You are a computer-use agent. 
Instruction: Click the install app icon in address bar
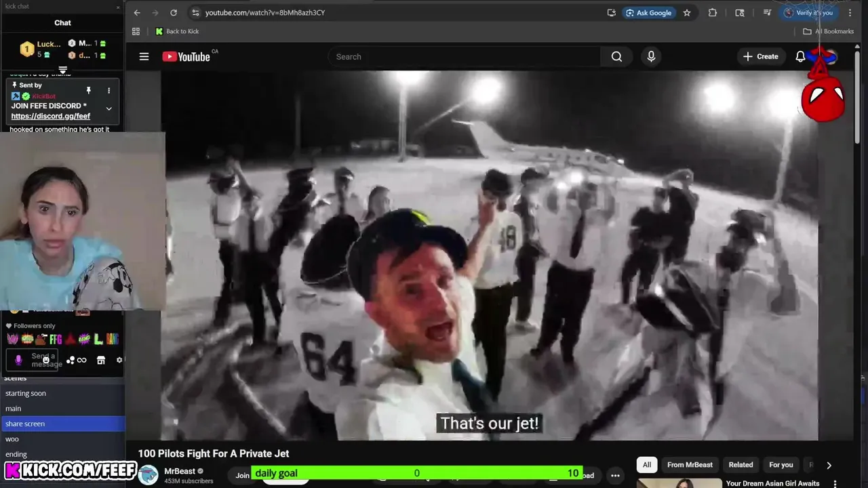611,12
